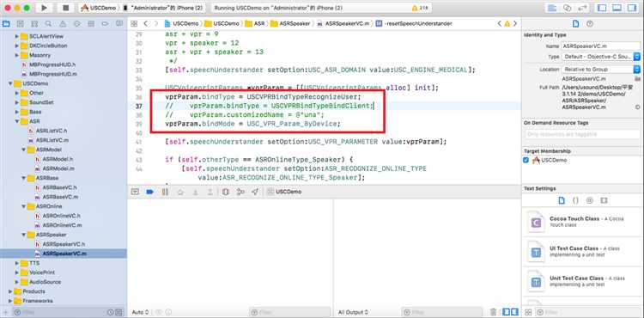Show the Object library
The width and height of the screenshot is (644, 318).
pyautogui.click(x=589, y=200)
